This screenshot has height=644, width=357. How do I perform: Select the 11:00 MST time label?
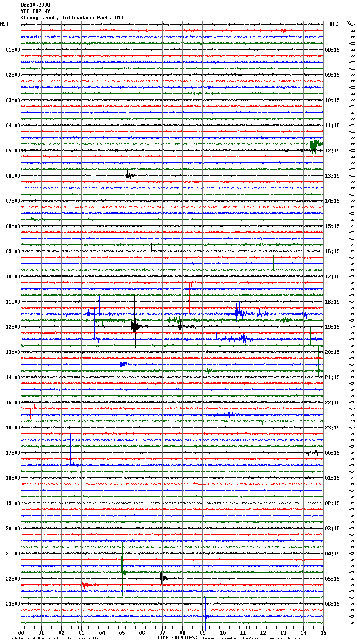13,302
